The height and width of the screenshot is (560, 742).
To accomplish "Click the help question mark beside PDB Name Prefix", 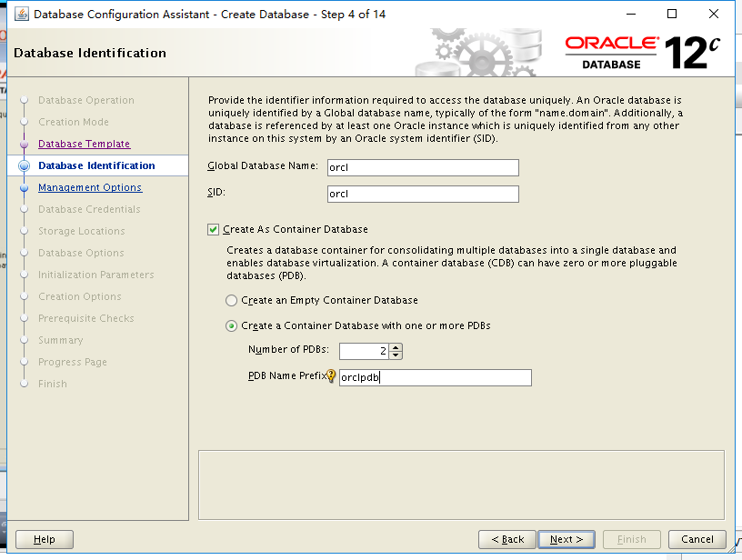I will 332,376.
